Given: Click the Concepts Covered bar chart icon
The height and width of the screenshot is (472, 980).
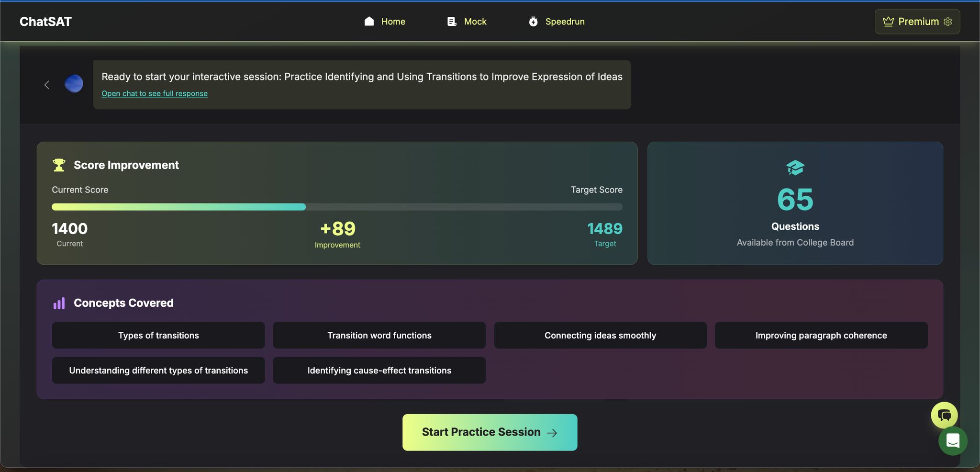Looking at the screenshot, I should point(59,303).
